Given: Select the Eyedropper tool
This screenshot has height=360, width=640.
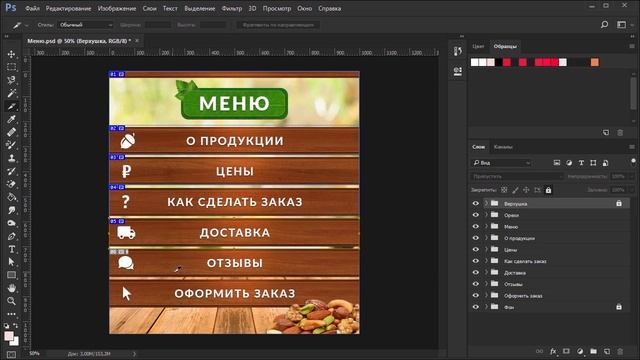Looking at the screenshot, I should pyautogui.click(x=11, y=119).
